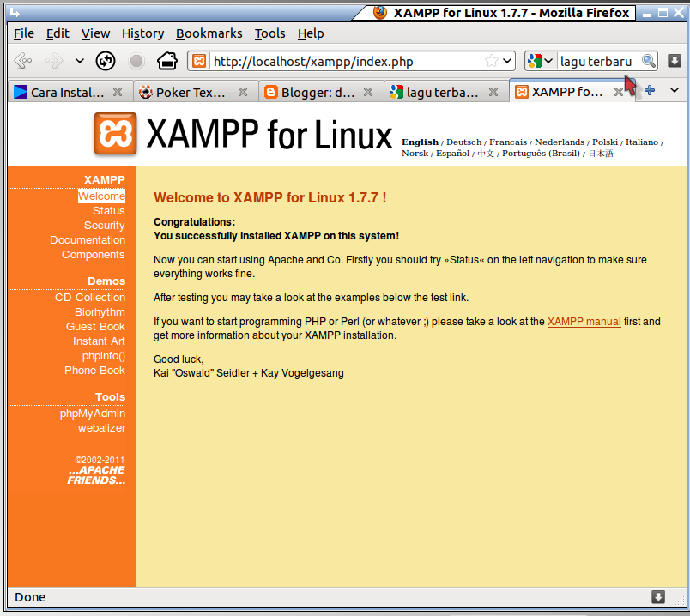Open a new tab with the plus icon
This screenshot has height=616, width=690.
tap(650, 91)
